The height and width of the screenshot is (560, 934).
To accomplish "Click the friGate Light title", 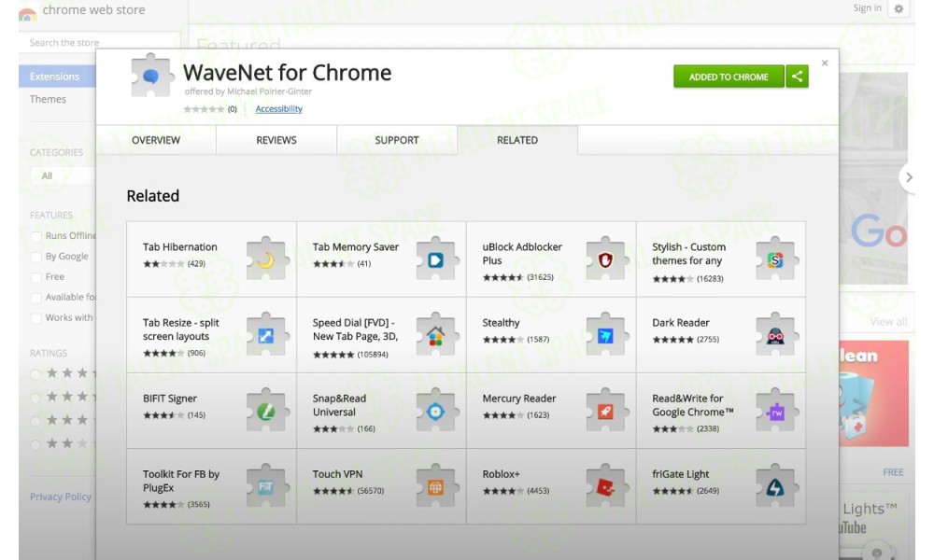I will click(x=680, y=474).
